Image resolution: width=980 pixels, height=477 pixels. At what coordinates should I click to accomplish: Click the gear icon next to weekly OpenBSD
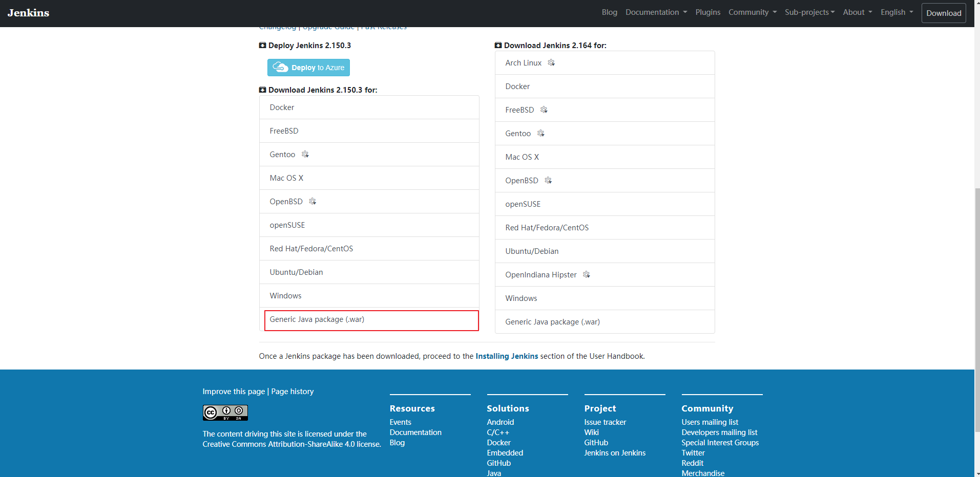(548, 180)
